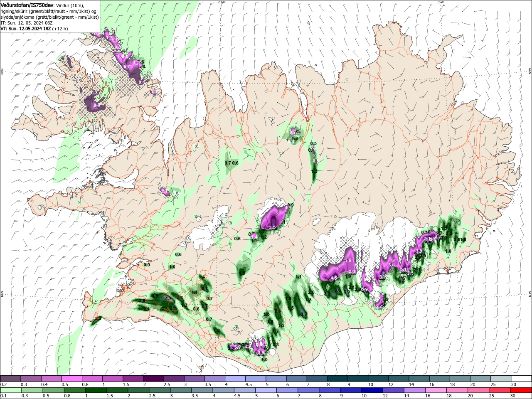Click the bright red rain swatch starting at 30
Screen dimensions: 532x399
click(x=520, y=390)
